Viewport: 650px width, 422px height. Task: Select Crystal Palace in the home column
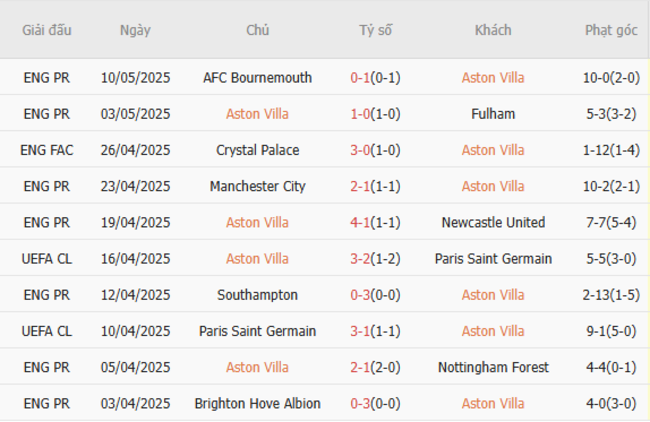point(257,150)
